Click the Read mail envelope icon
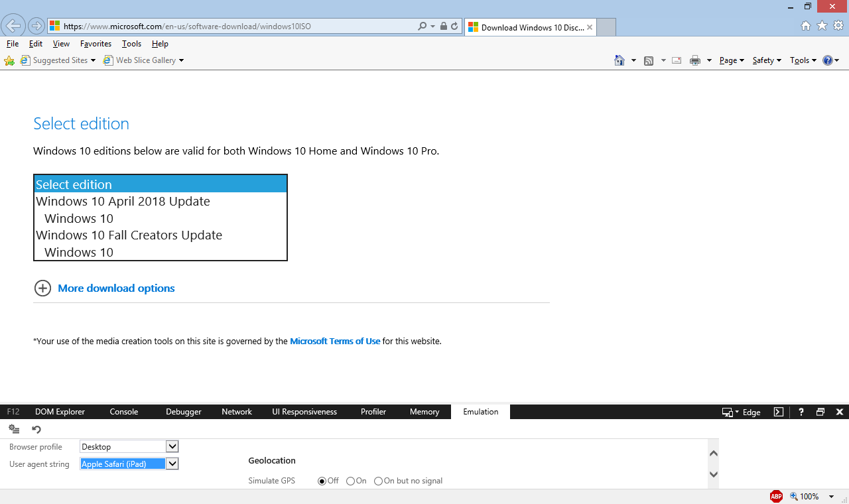 pyautogui.click(x=677, y=60)
